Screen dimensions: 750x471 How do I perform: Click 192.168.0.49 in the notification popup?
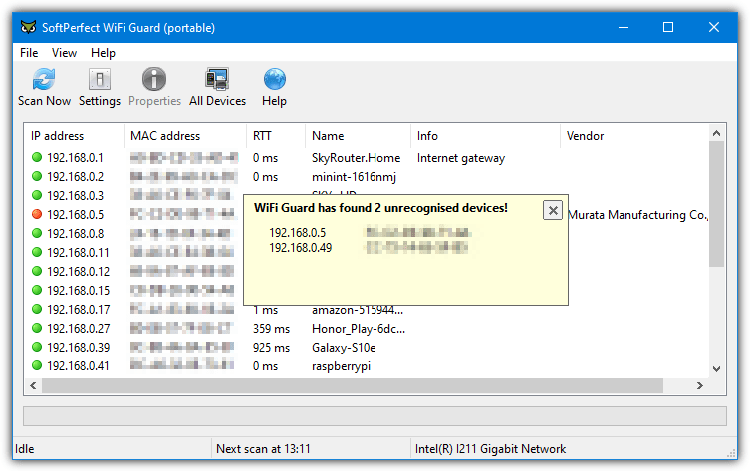pyautogui.click(x=300, y=248)
